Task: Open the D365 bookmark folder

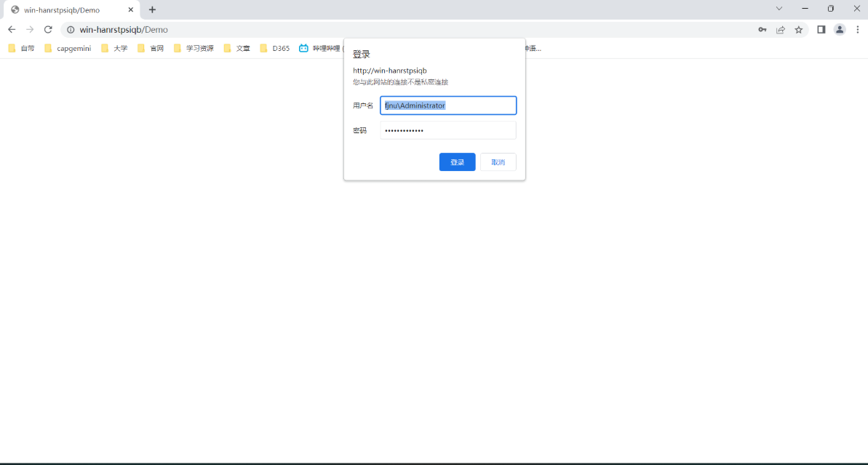Action: tap(275, 48)
